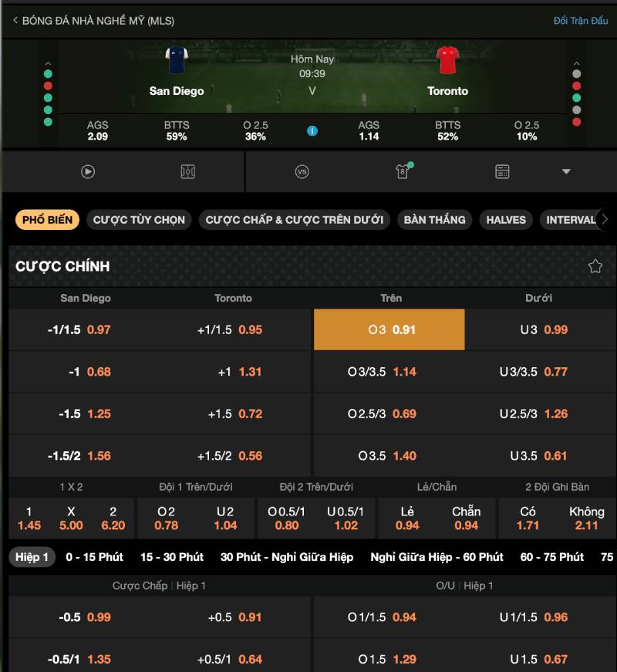Deselect the highlighted O3 0.91 bet
Image resolution: width=617 pixels, height=672 pixels.
[x=389, y=329]
